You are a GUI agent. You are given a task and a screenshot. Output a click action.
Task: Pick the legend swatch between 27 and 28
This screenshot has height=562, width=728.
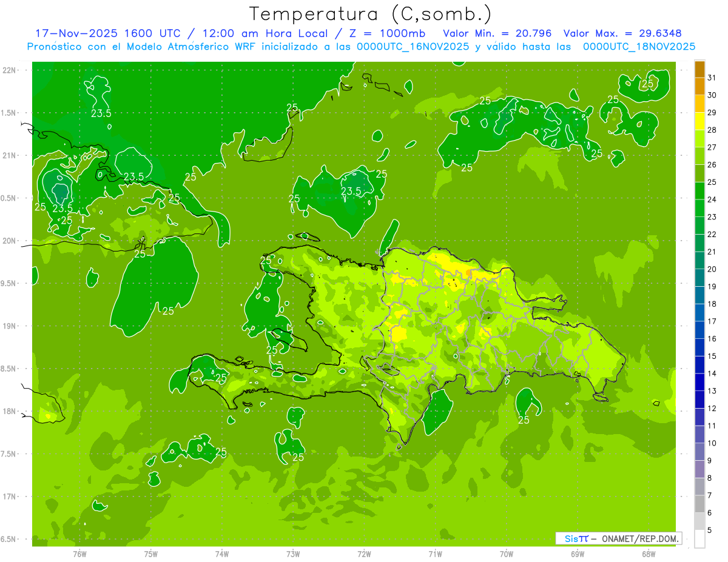pos(699,138)
